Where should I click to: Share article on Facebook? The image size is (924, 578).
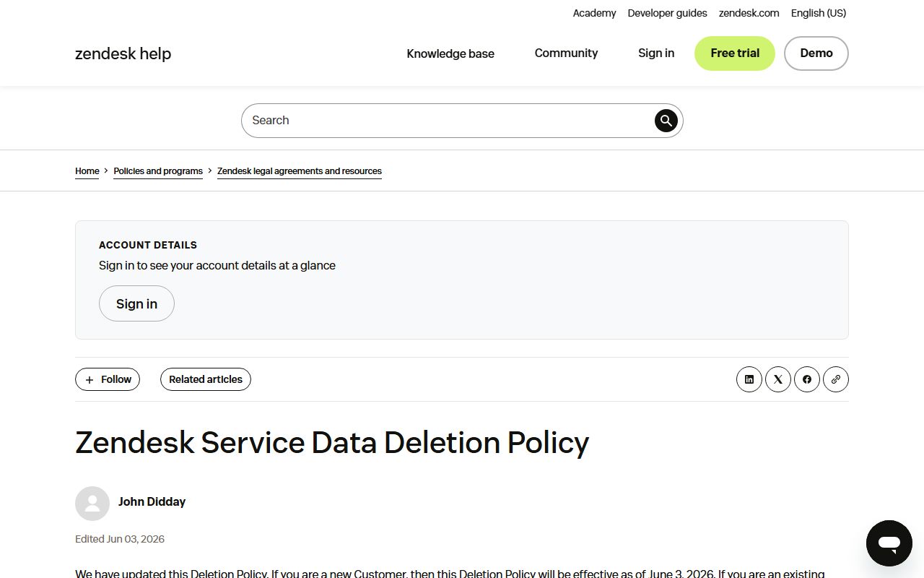click(807, 379)
